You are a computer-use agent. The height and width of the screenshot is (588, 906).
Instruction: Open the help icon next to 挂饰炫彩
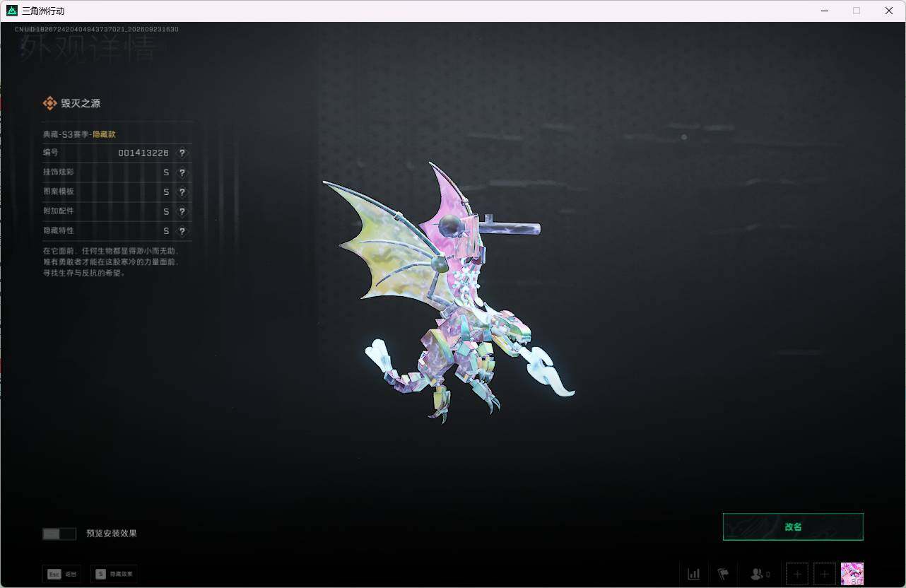[182, 172]
